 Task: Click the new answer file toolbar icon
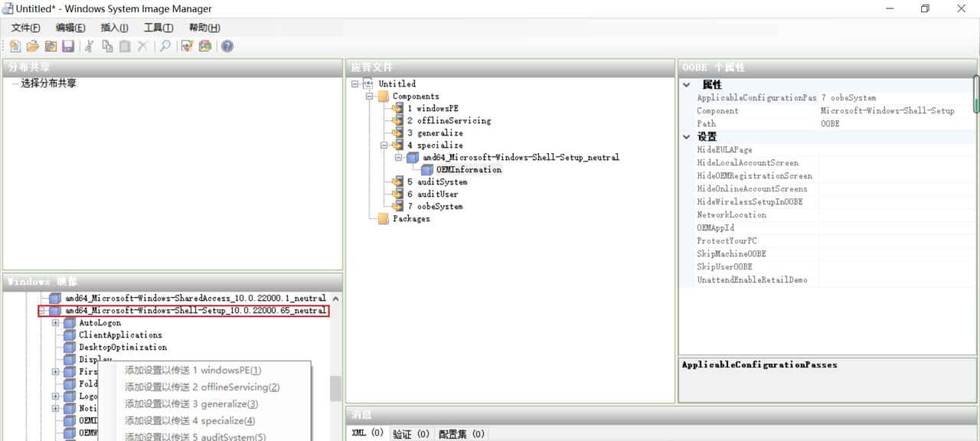(15, 47)
